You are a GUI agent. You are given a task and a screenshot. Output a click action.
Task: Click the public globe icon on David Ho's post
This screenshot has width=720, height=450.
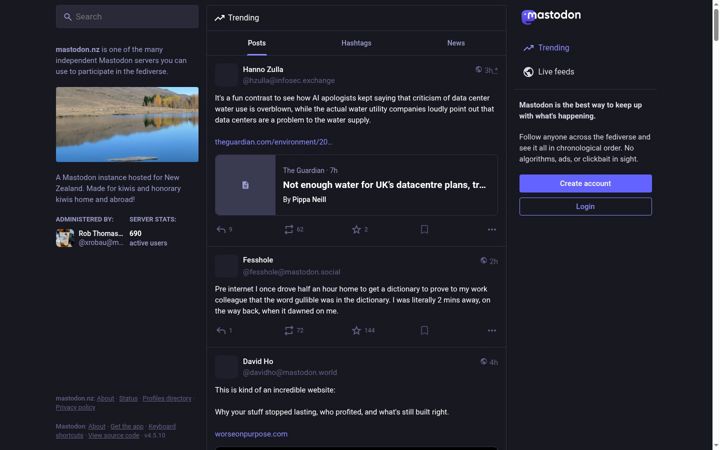(x=484, y=361)
